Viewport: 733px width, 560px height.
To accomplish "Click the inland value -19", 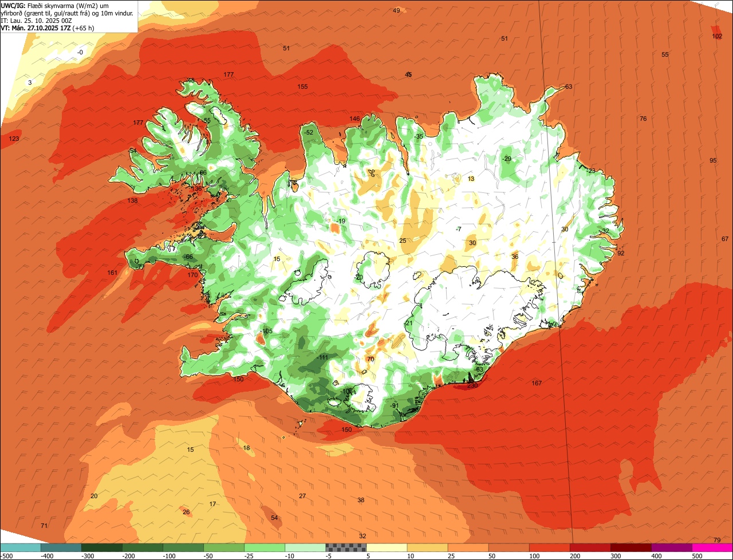I will 341,221.
